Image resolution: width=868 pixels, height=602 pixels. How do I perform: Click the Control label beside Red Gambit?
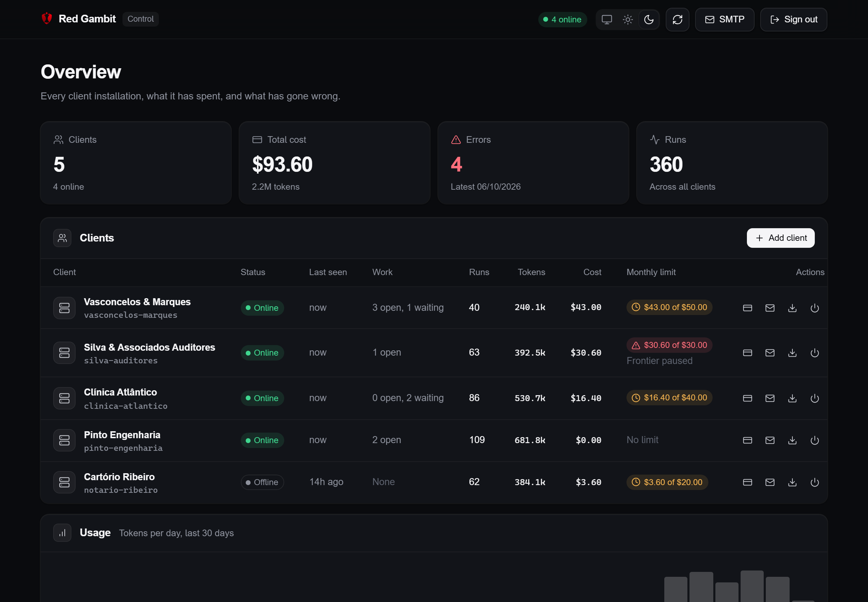[140, 19]
